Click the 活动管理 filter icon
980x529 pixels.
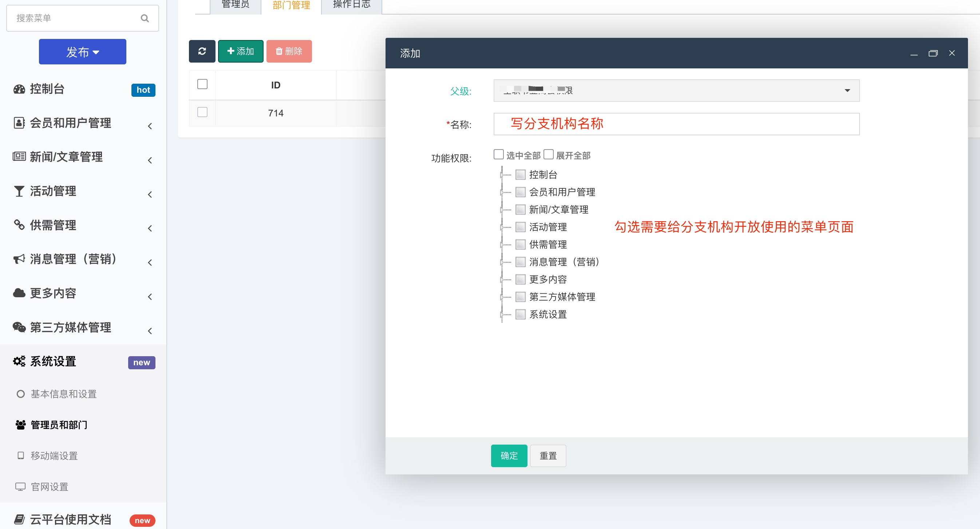(19, 191)
